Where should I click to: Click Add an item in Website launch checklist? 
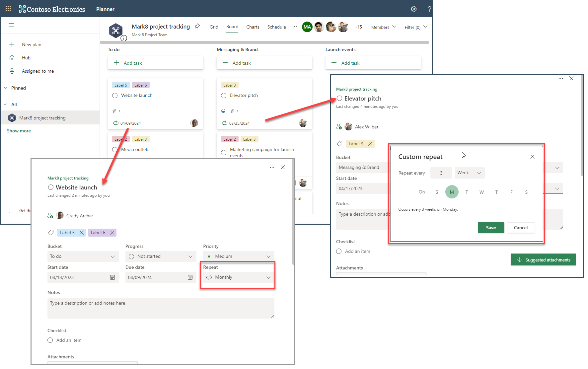pos(69,340)
